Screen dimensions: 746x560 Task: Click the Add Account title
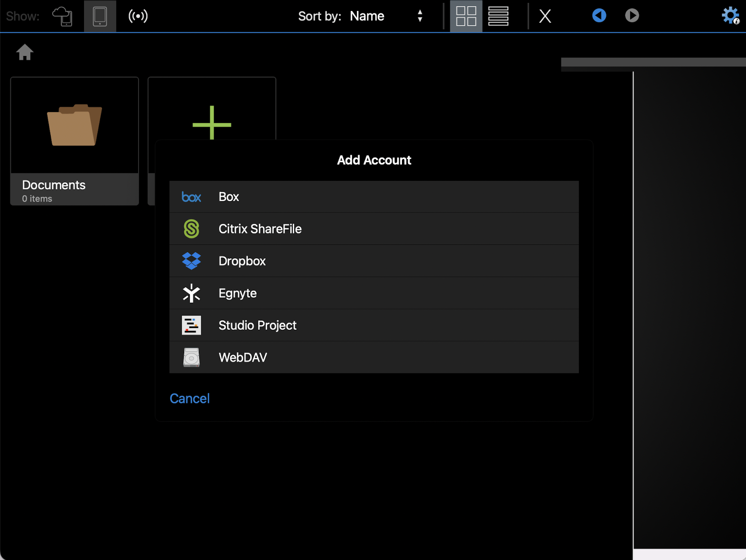pyautogui.click(x=374, y=160)
